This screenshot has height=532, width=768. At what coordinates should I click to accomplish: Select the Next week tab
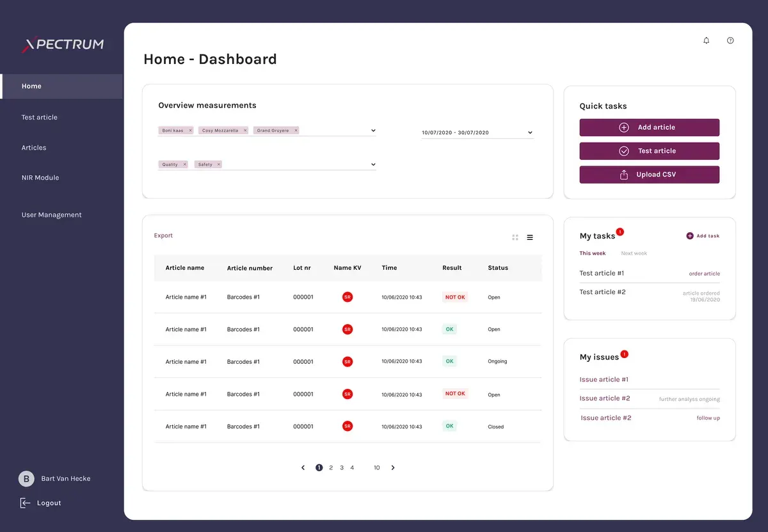click(634, 253)
